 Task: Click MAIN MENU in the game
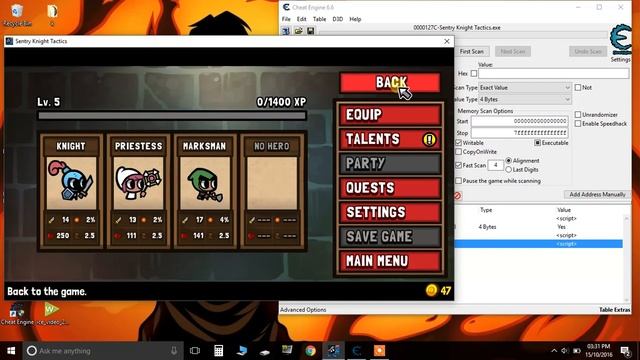coord(390,261)
